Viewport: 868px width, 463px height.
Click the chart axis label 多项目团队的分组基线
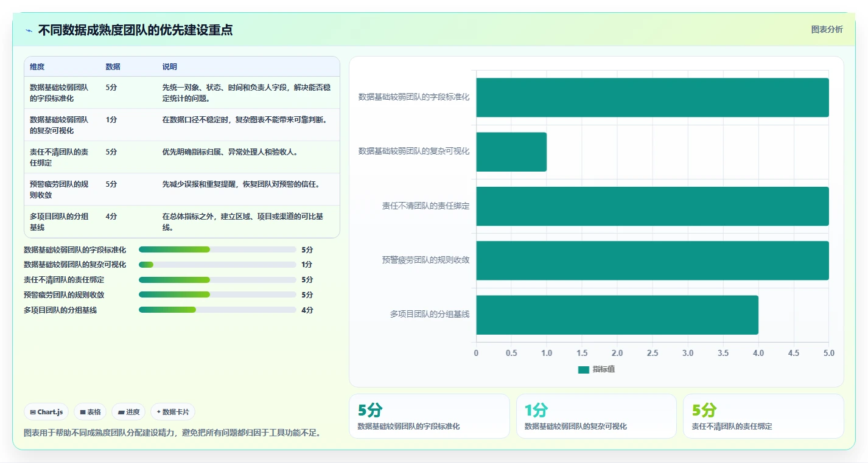pyautogui.click(x=430, y=315)
